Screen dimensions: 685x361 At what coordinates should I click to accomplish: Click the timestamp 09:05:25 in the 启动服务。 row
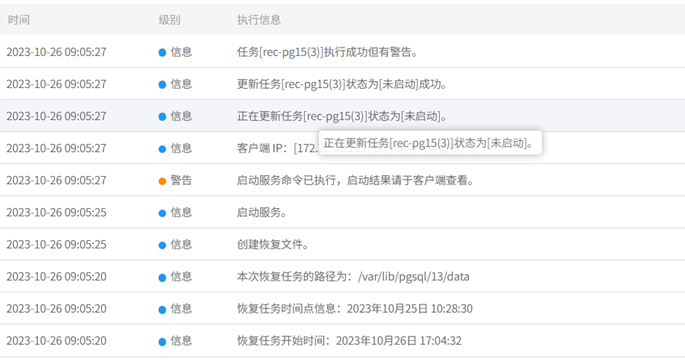[56, 212]
